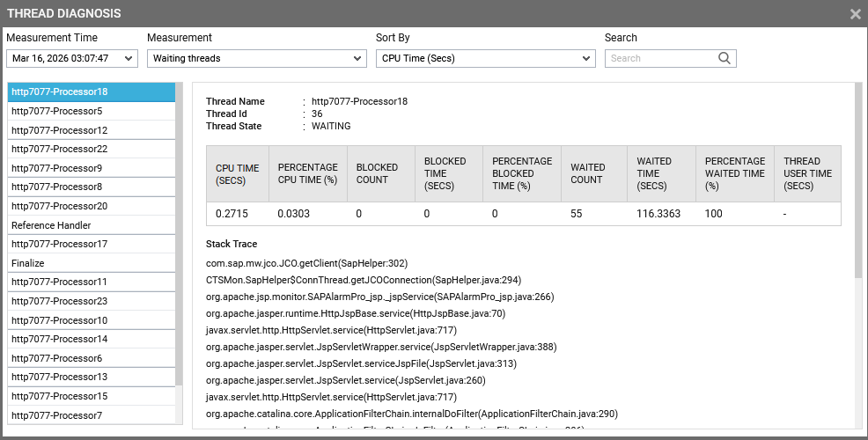Expand the Measurement dropdown showing Waiting threads
This screenshot has height=440, width=868.
[256, 58]
